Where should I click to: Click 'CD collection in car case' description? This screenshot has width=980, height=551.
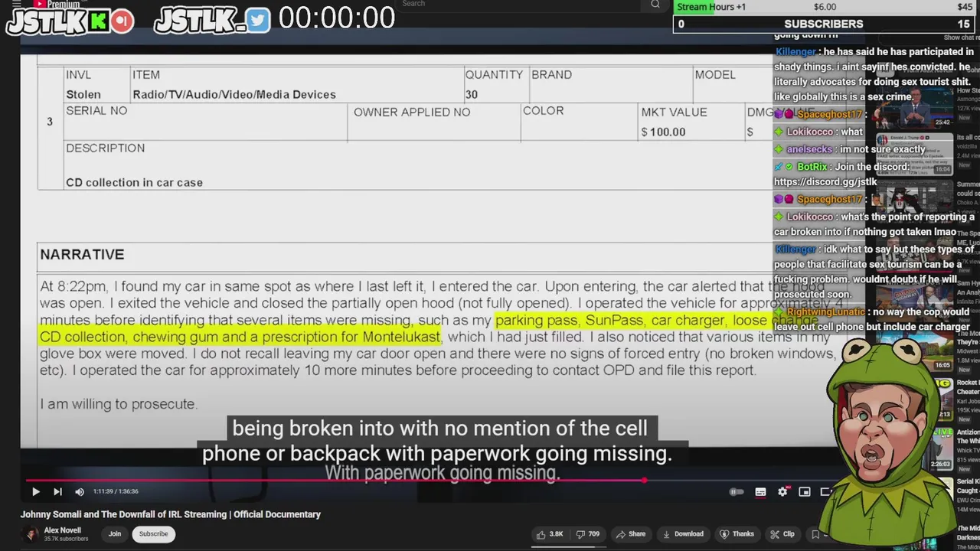(x=134, y=183)
